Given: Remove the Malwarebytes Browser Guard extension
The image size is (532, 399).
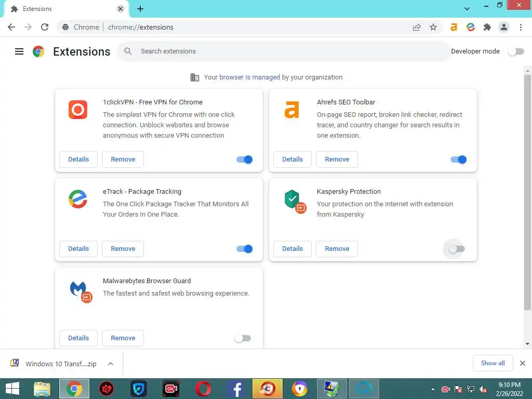Looking at the screenshot, I should [x=123, y=338].
